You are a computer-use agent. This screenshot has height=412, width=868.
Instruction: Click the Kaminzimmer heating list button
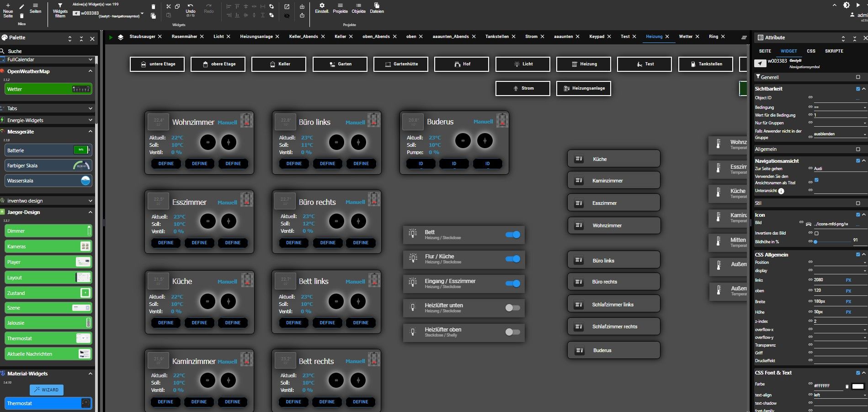click(614, 181)
